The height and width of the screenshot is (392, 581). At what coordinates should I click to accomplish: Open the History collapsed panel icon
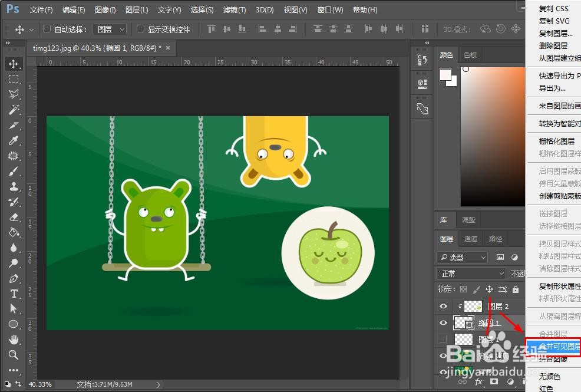click(x=422, y=60)
